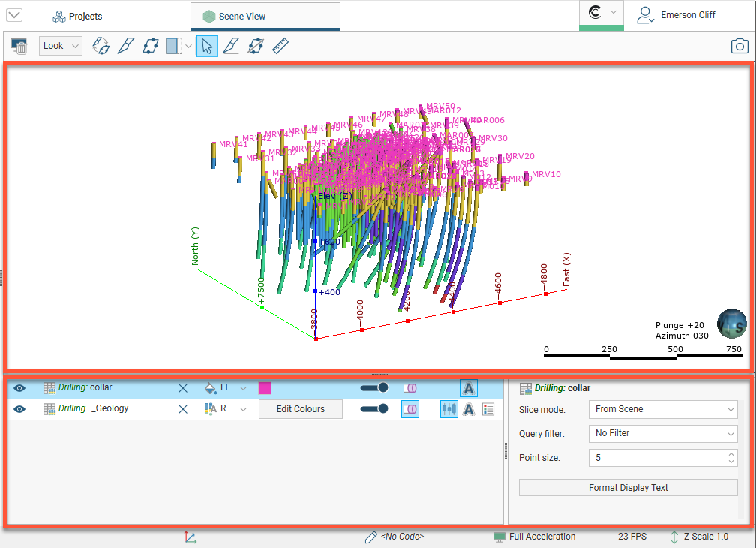Switch to the Projects tab
Image resolution: width=756 pixels, height=548 pixels.
77,16
